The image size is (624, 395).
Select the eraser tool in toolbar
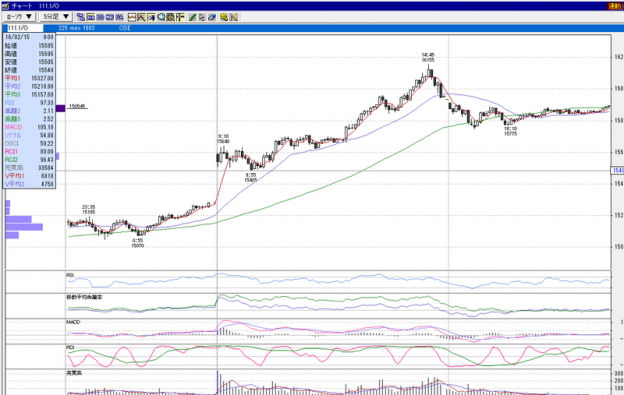(212, 17)
